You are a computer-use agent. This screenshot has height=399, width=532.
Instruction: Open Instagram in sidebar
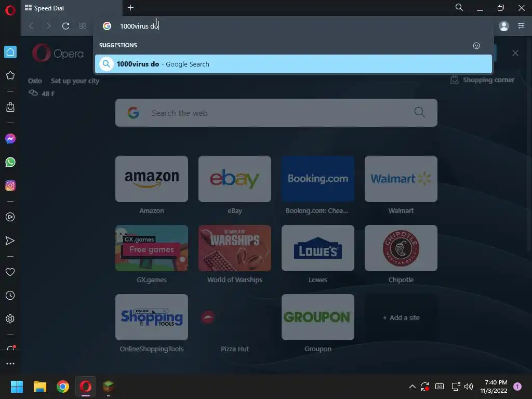[10, 185]
